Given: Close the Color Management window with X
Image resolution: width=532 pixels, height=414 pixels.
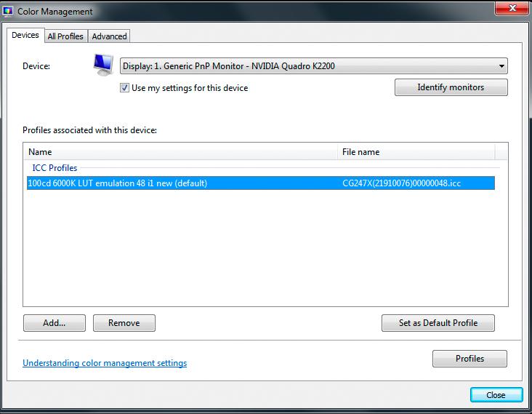Looking at the screenshot, I should click(x=512, y=8).
